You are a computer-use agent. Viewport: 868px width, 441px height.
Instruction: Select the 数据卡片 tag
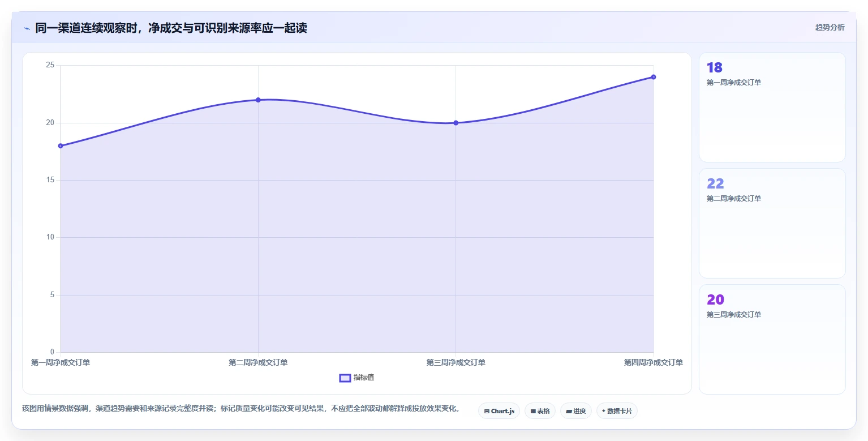[x=617, y=411]
